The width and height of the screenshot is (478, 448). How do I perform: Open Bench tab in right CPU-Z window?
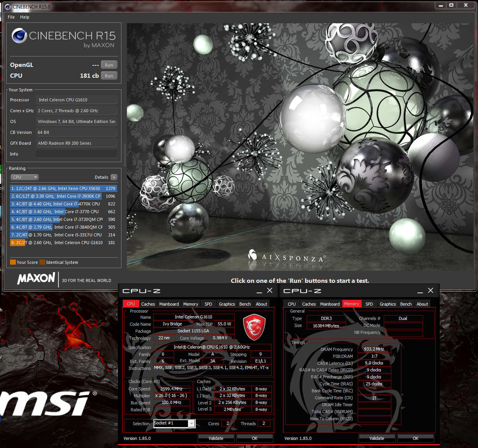coord(406,304)
